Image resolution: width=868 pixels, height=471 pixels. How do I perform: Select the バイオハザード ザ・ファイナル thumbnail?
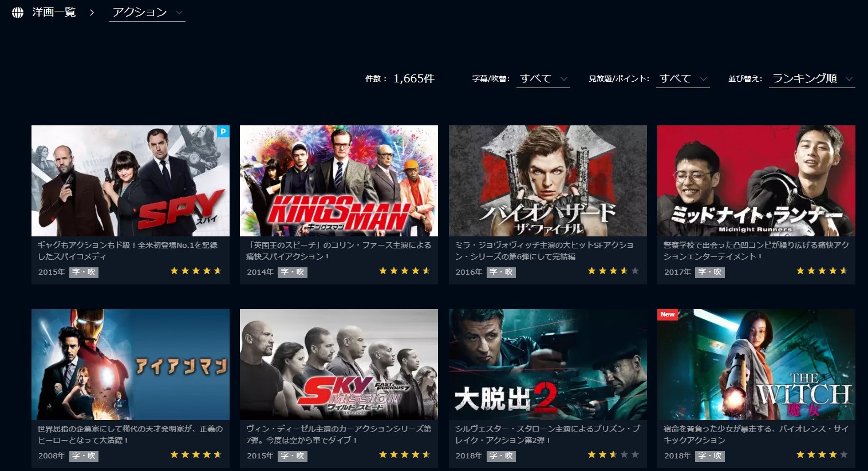pos(548,181)
